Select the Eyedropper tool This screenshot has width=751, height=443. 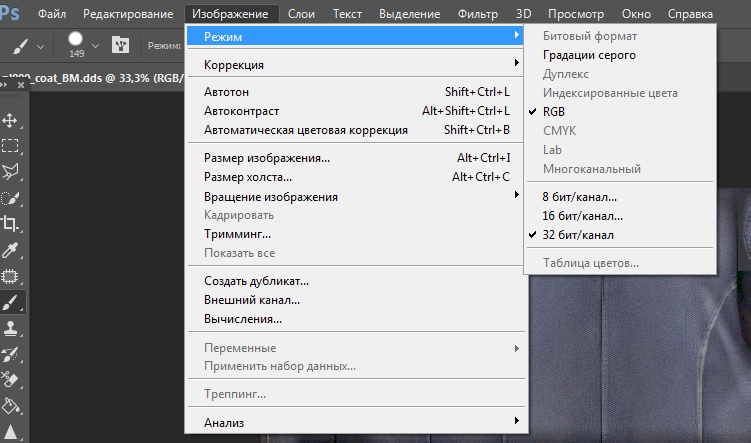click(12, 250)
